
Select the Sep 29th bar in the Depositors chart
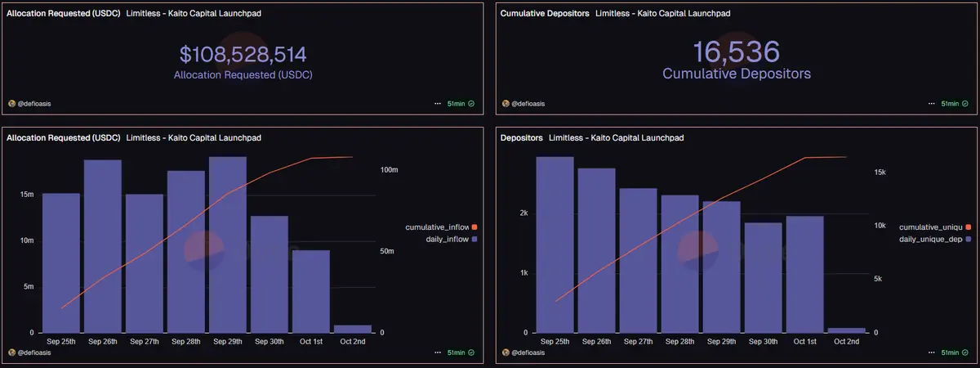click(722, 267)
